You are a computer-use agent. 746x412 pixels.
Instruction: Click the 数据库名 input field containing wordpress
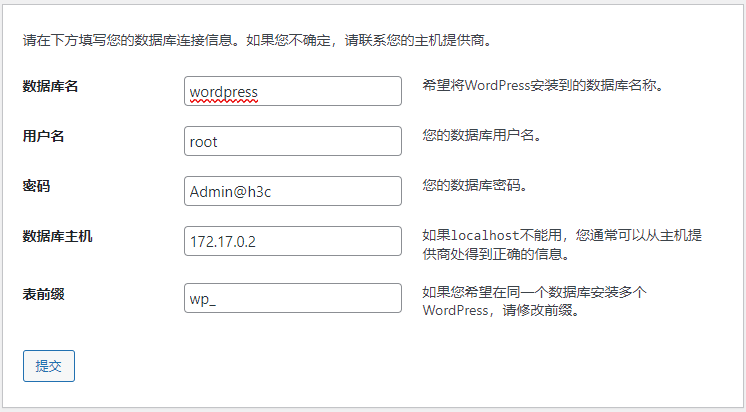(293, 91)
